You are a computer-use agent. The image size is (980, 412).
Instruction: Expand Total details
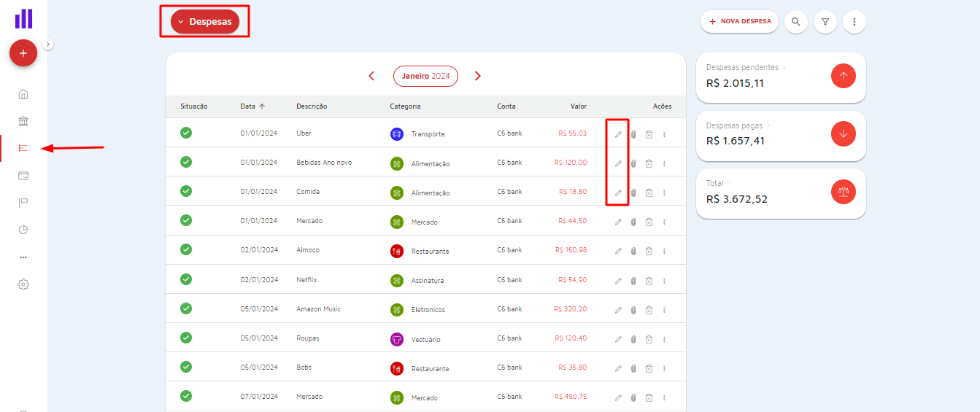[x=728, y=183]
